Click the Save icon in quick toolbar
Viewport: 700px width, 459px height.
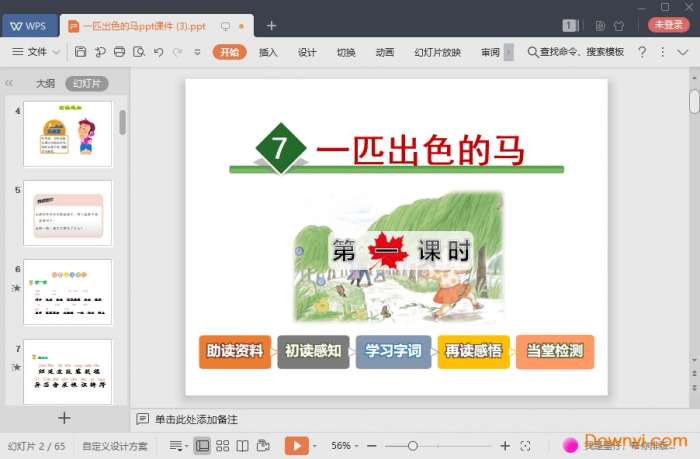80,52
